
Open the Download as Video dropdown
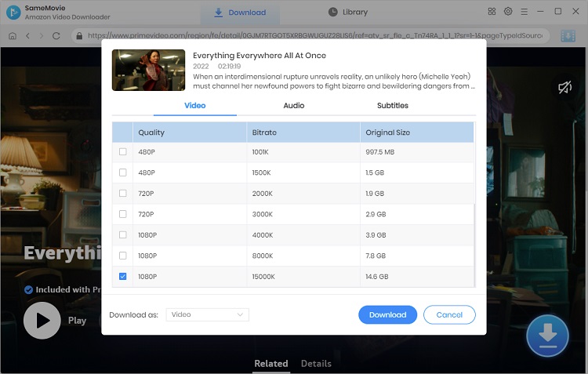click(x=208, y=314)
